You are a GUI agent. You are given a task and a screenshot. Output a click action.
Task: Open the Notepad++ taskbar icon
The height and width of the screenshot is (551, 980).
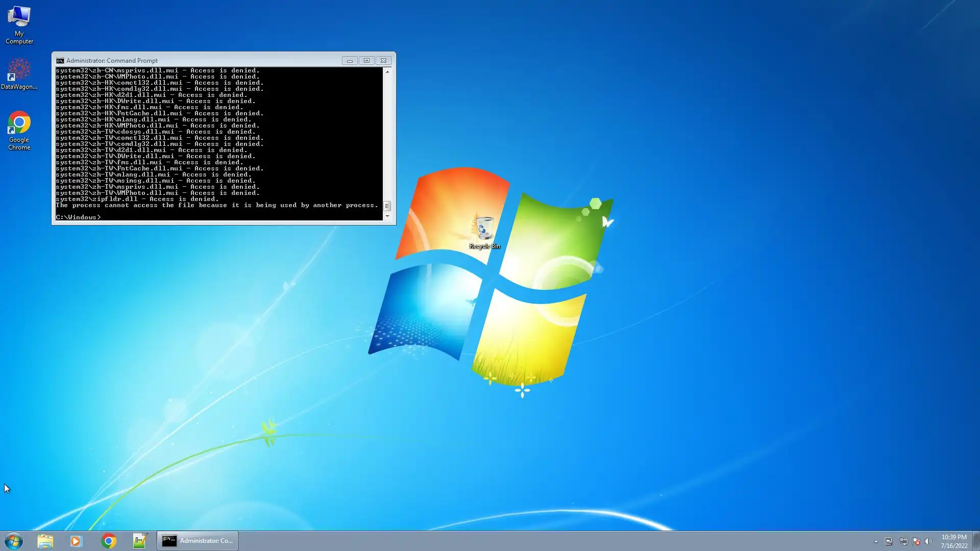point(139,541)
